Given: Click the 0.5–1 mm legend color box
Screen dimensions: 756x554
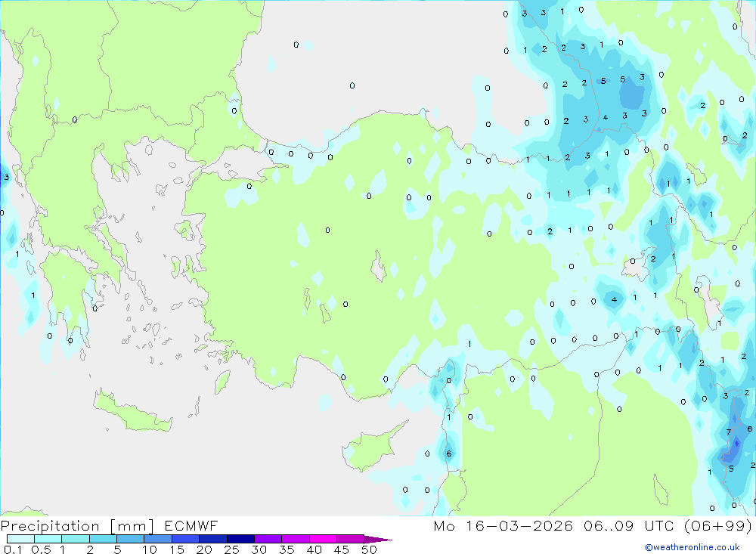Looking at the screenshot, I should [48, 539].
